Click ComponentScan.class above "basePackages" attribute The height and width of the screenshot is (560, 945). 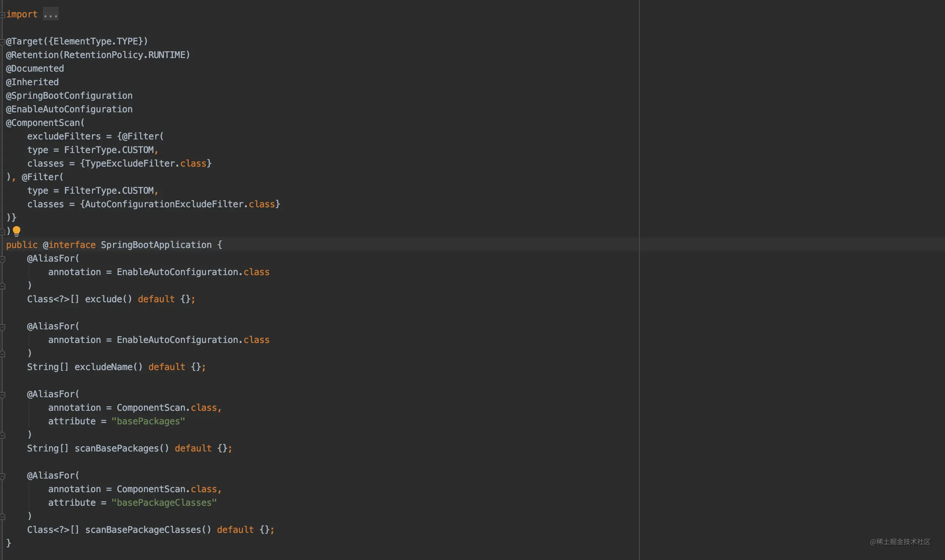pyautogui.click(x=167, y=407)
